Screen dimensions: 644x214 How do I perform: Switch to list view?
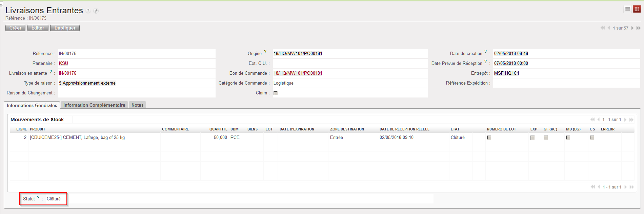tap(627, 9)
